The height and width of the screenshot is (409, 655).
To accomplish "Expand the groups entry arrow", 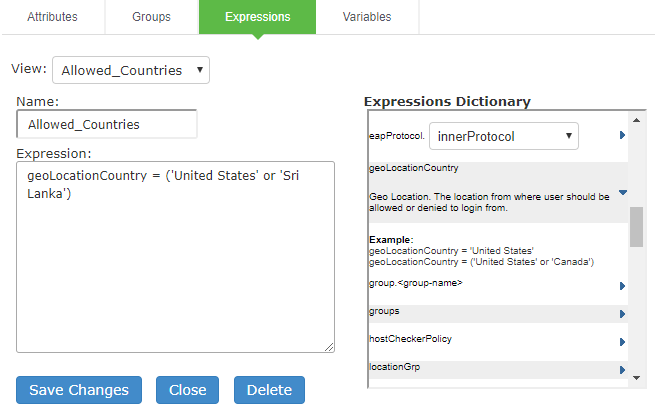I will 622,314.
